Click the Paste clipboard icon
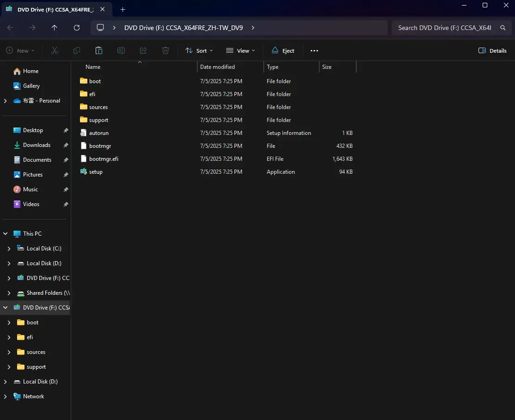The height and width of the screenshot is (420, 515). (x=99, y=50)
